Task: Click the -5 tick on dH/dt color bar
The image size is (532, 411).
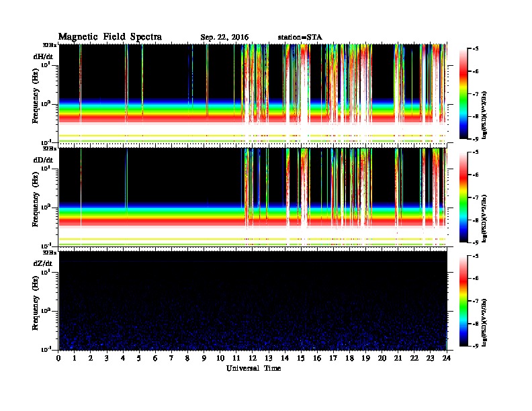Action: pos(476,49)
